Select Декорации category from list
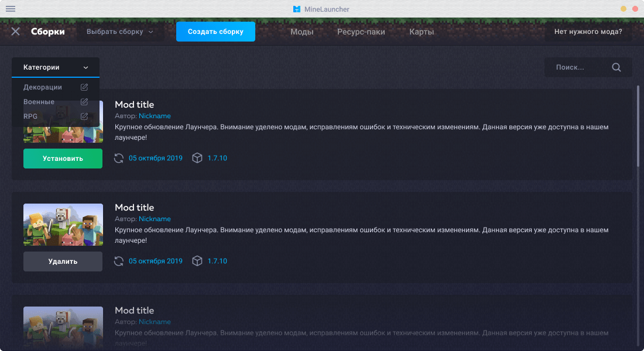 43,87
